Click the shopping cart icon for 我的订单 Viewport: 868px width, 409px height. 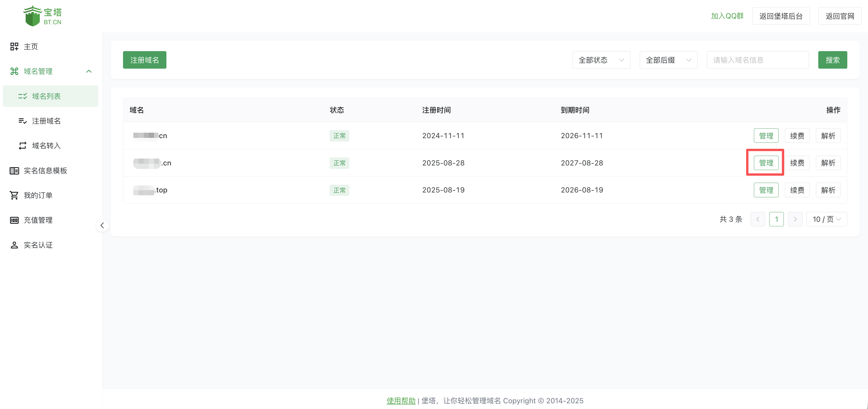tap(14, 195)
